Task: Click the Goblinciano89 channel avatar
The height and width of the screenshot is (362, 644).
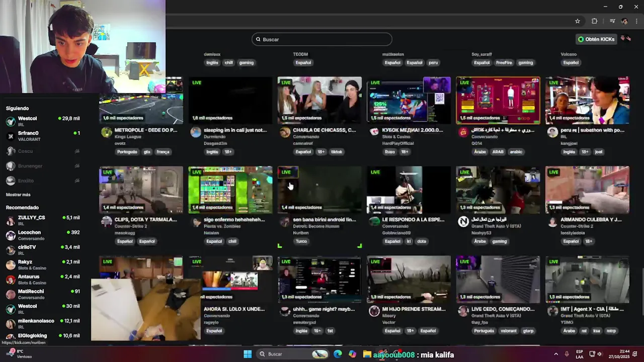Action: click(x=374, y=222)
